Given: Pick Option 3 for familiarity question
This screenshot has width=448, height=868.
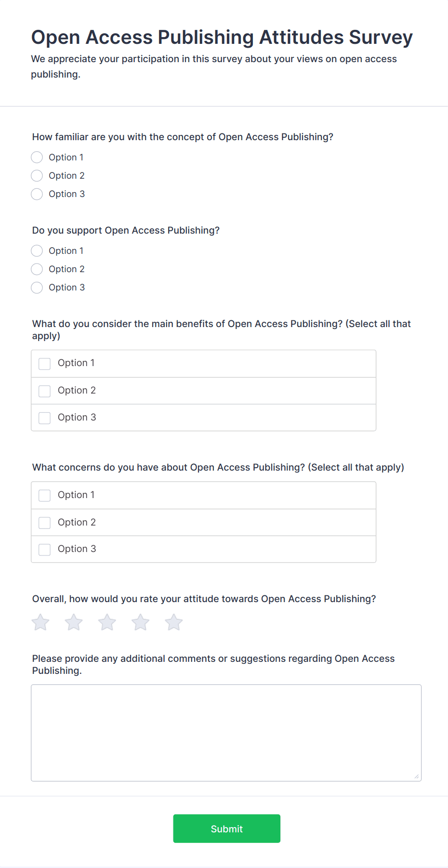Looking at the screenshot, I should pos(37,194).
